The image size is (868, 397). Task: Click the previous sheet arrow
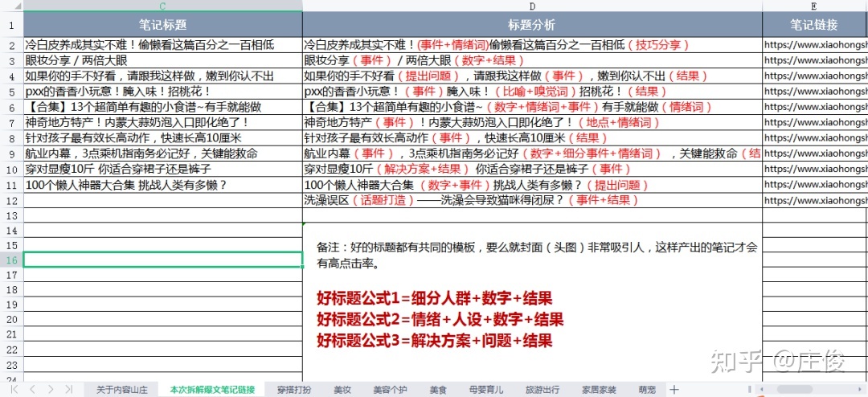[31, 390]
